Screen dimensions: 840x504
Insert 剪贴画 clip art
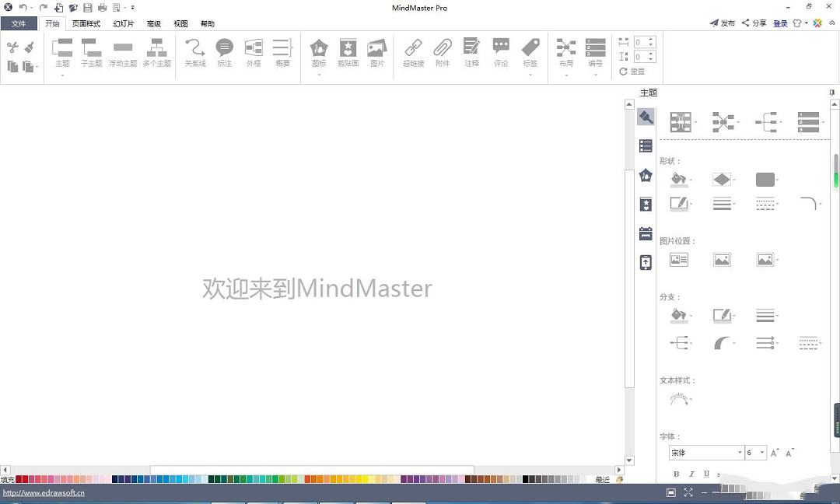(x=348, y=52)
